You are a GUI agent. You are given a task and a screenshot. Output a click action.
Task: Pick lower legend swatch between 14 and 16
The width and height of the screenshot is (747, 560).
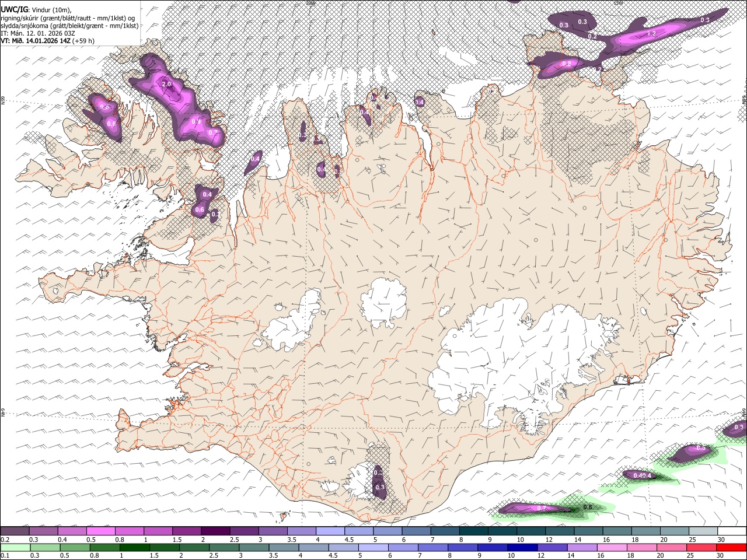click(582, 547)
